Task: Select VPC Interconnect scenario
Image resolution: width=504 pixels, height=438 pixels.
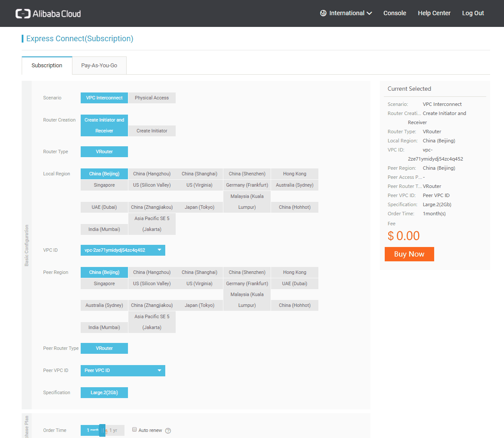Action: point(104,98)
